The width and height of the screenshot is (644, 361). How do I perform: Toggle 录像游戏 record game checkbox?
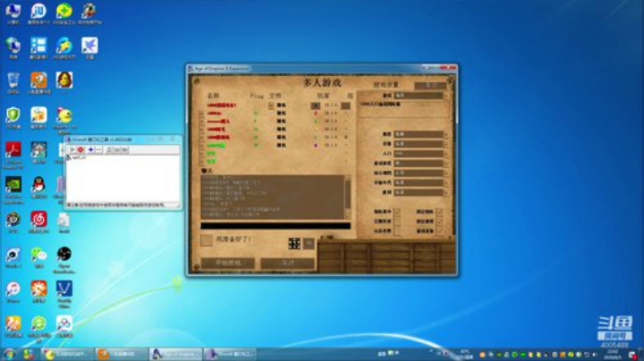click(x=439, y=231)
